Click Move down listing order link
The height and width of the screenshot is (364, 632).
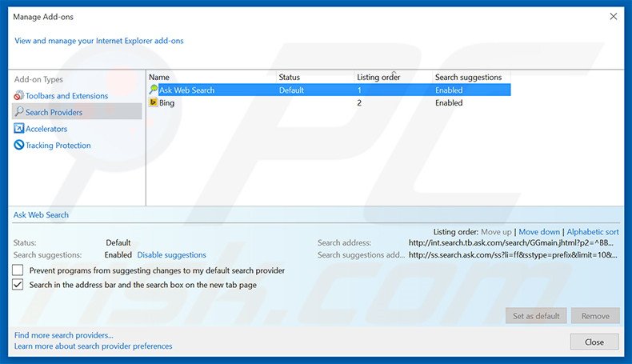539,232
